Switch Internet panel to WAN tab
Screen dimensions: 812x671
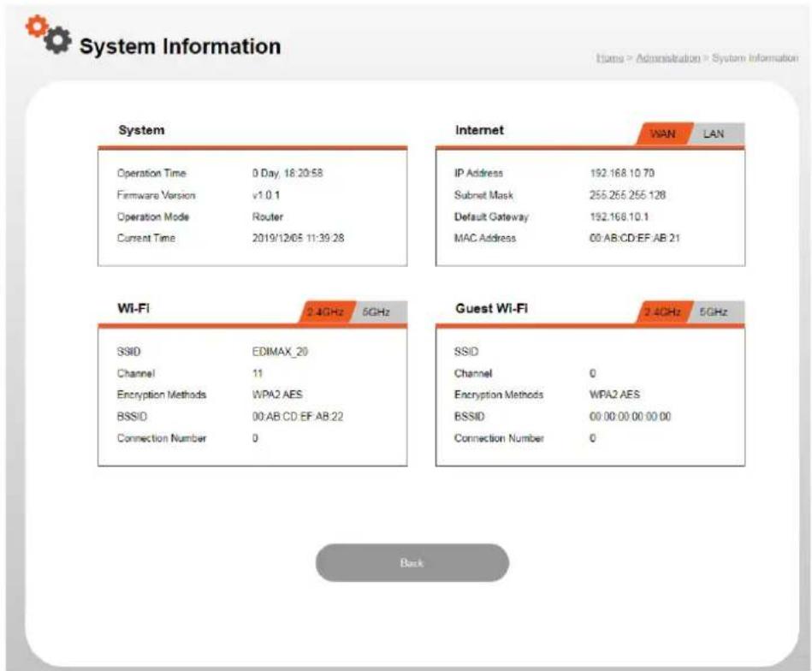pos(664,134)
